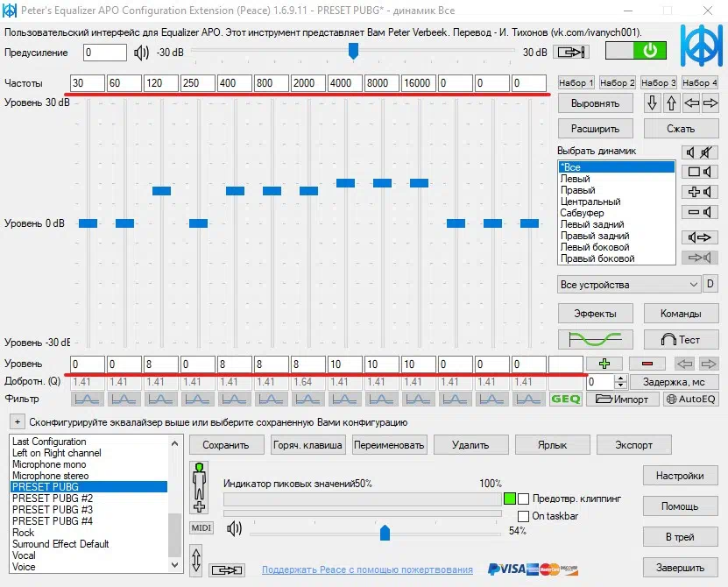Check the On taskbar checkbox

point(523,516)
